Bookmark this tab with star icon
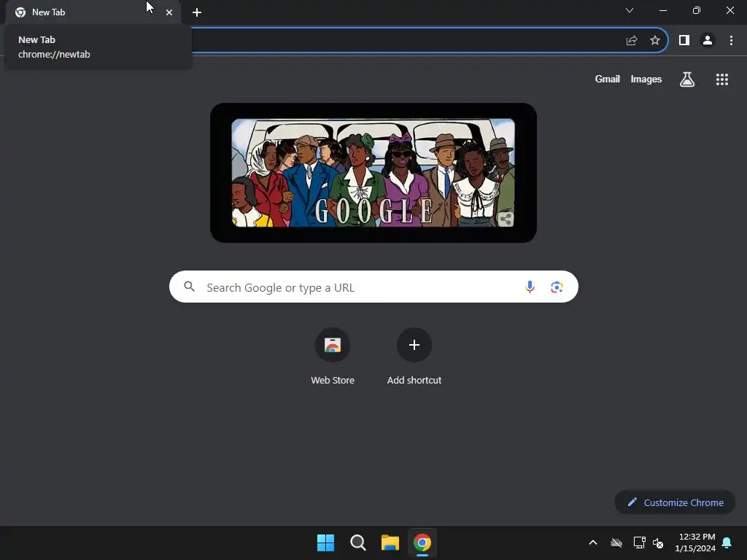The image size is (747, 560). pos(655,41)
